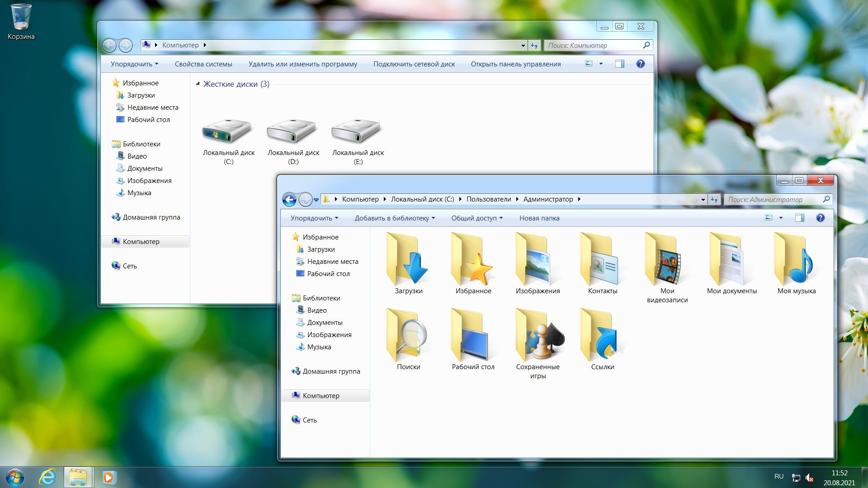The width and height of the screenshot is (868, 488).
Task: Click the volume icon in the system tray
Action: pyautogui.click(x=809, y=478)
